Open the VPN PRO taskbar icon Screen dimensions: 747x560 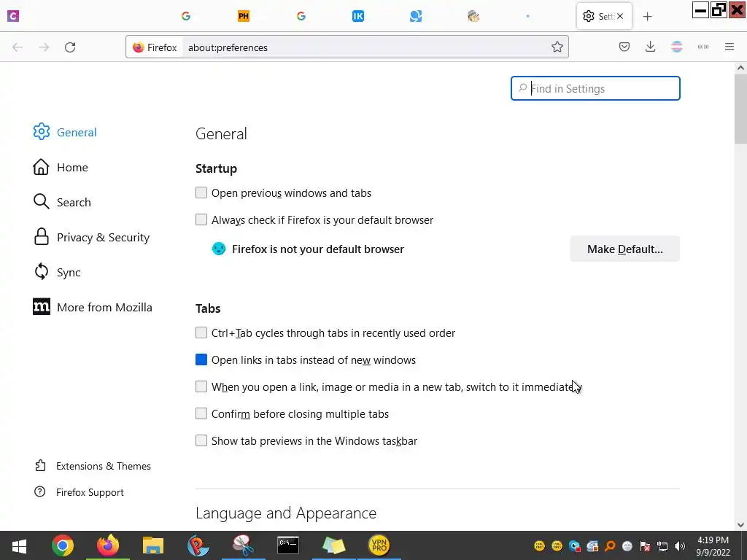(379, 545)
